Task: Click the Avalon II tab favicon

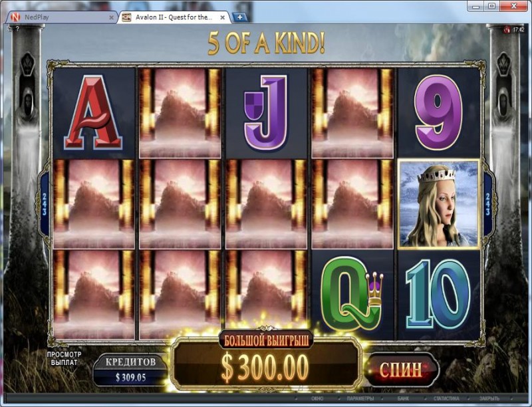Action: click(126, 17)
